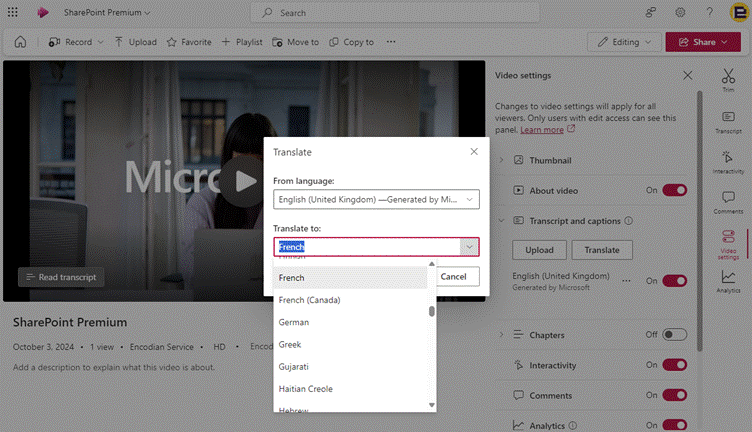Open the Analytics sidebar icon

pyautogui.click(x=728, y=280)
